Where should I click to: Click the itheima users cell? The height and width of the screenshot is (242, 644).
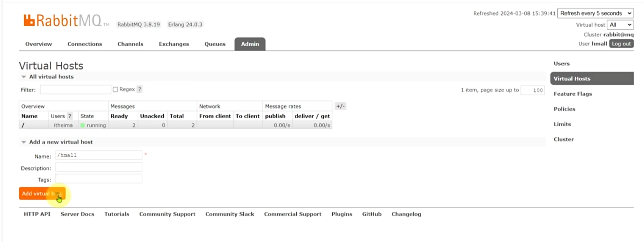pyautogui.click(x=63, y=125)
